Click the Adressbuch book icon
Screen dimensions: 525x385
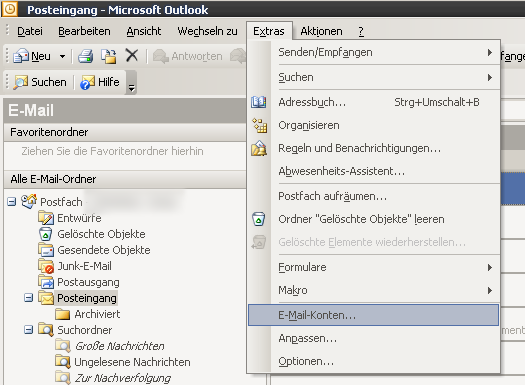click(259, 102)
